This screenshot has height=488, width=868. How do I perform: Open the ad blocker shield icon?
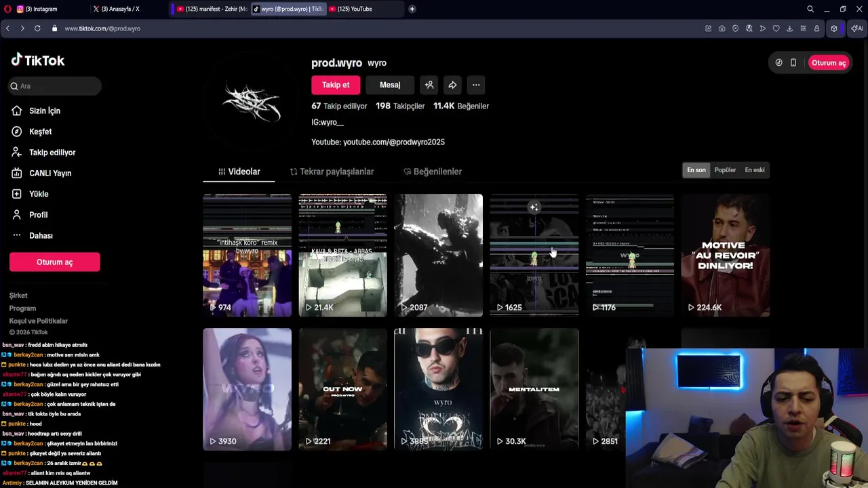tap(736, 28)
